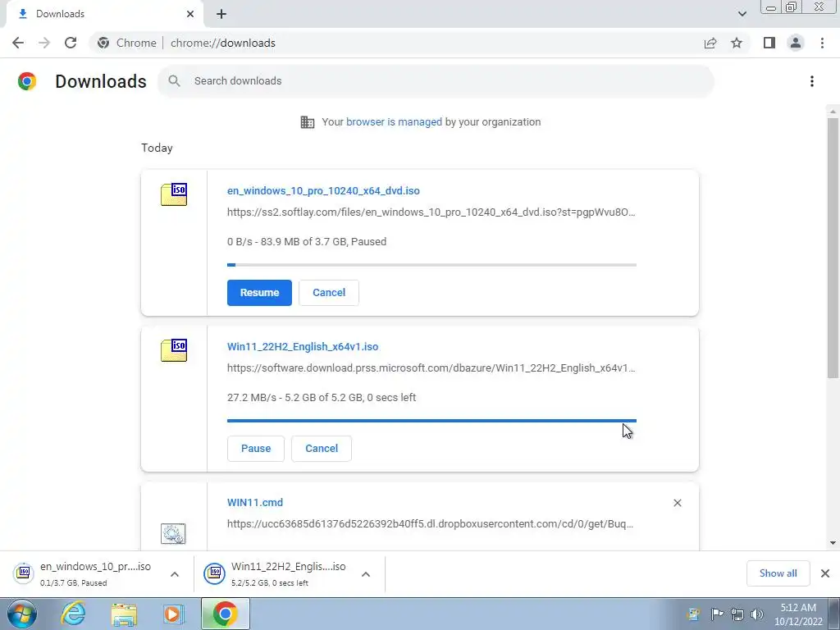Open Windows Media Player from taskbar
The height and width of the screenshot is (630, 840).
pos(173,614)
